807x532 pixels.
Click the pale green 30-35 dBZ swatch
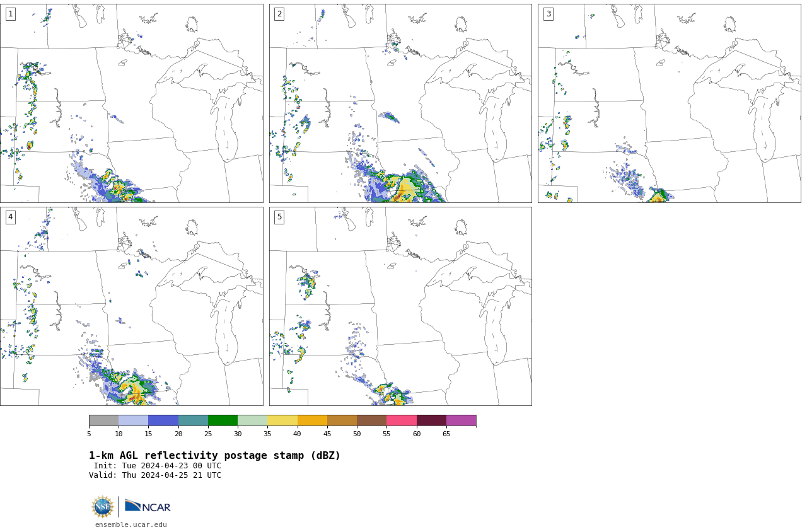252,420
